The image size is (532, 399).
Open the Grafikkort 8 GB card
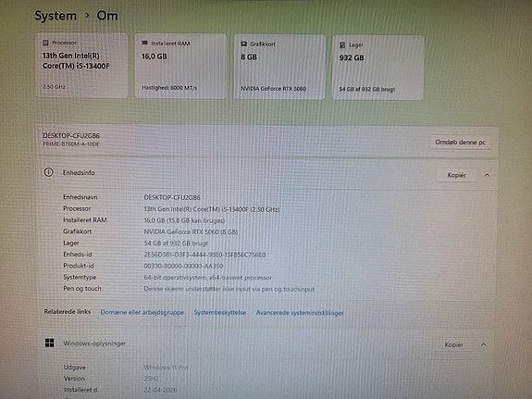click(279, 67)
